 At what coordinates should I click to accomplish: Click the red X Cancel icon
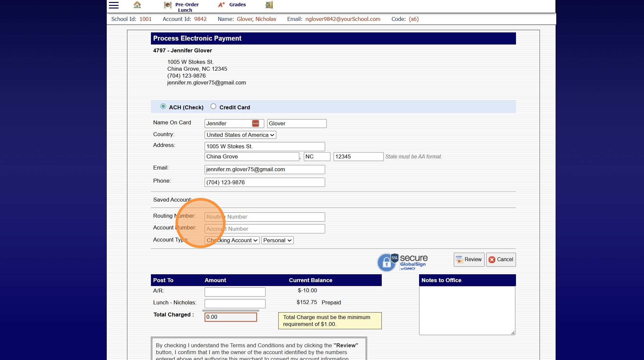[x=492, y=260]
